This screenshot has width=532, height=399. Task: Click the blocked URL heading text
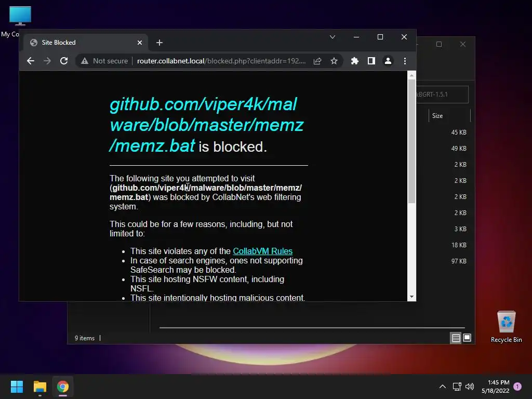click(x=206, y=125)
